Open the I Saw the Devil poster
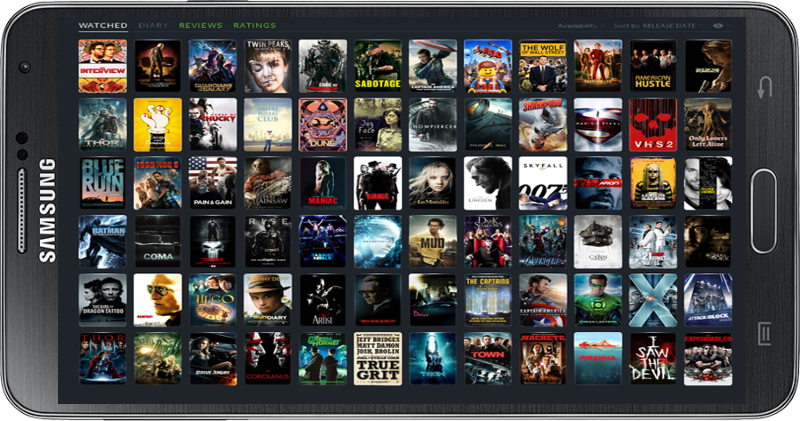Viewport: 800px width, 421px height. pos(653,359)
